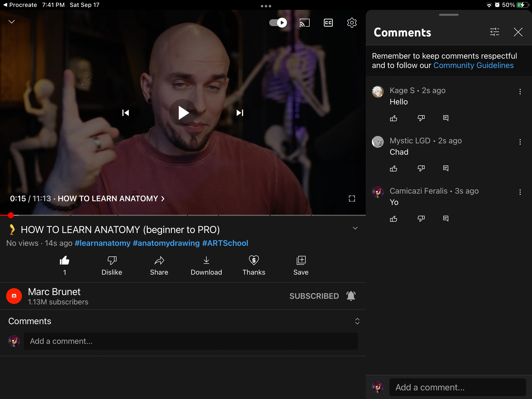
Task: Toggle closed captions CC button
Action: (328, 23)
